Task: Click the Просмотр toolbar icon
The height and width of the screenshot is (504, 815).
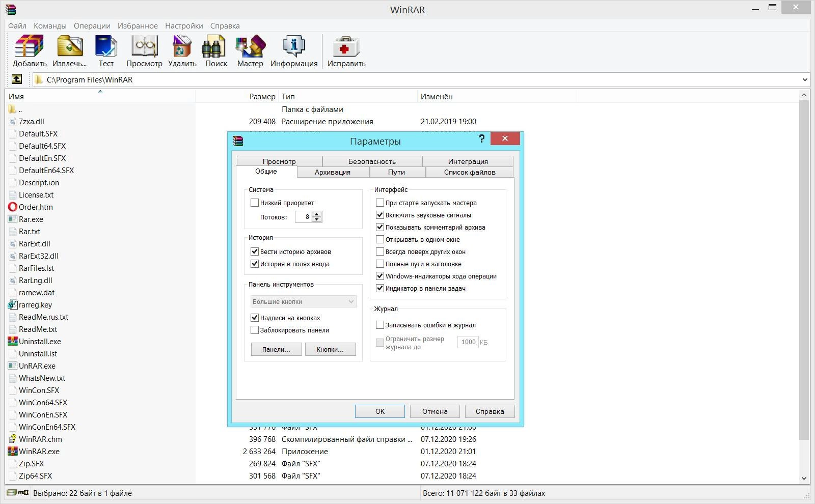Action: (x=145, y=46)
